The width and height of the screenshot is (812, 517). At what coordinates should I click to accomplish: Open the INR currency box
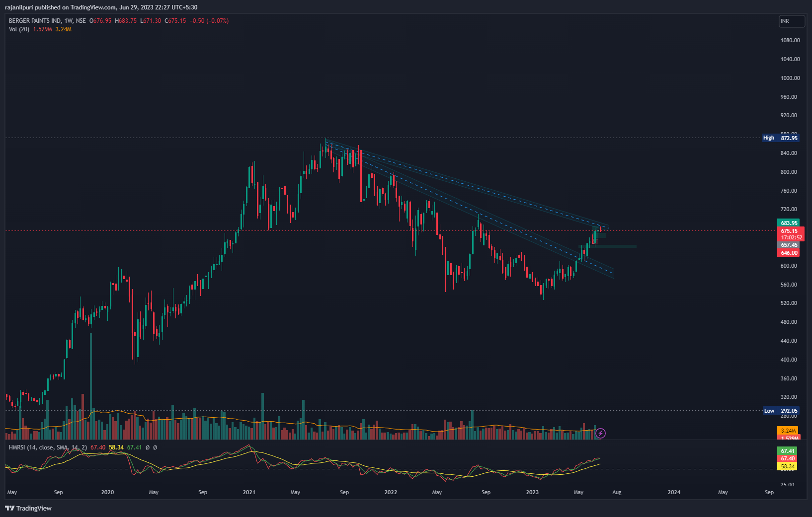point(792,21)
